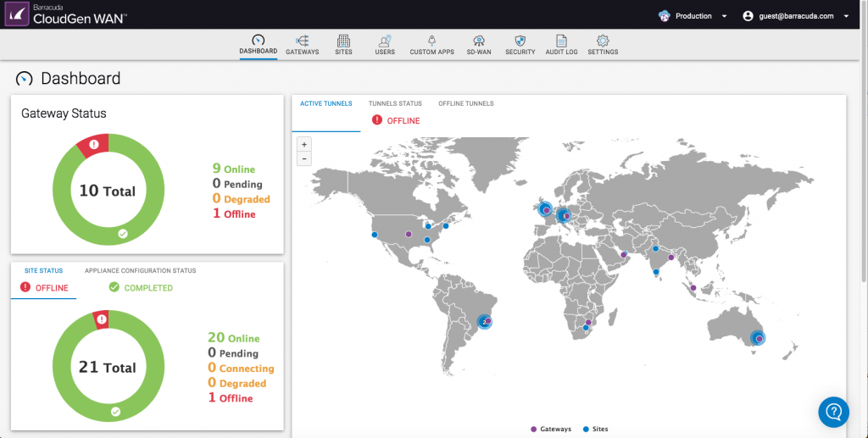Open Custom Apps from the navigation bar
Screen dimensions: 868x438
tap(431, 41)
